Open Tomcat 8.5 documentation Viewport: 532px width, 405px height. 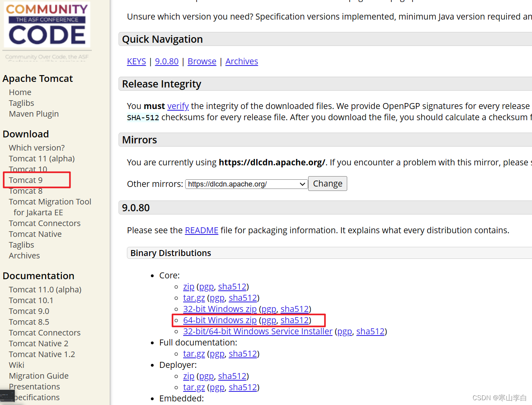(29, 322)
